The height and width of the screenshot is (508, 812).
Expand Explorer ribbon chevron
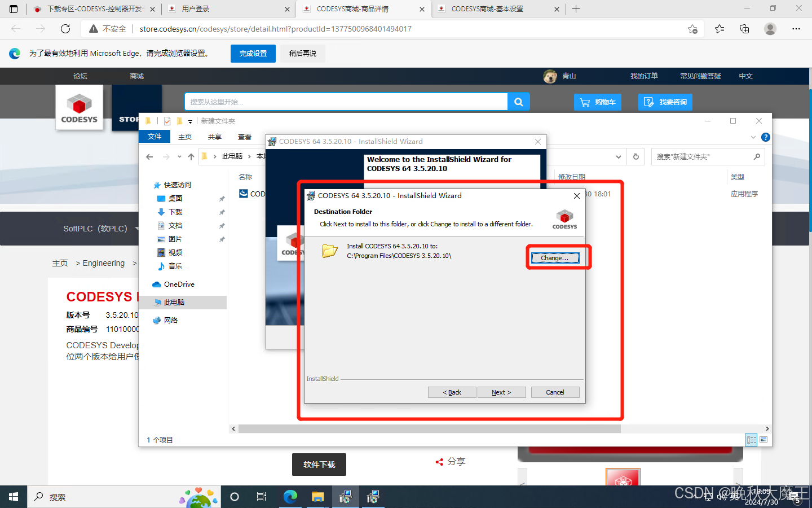point(753,137)
